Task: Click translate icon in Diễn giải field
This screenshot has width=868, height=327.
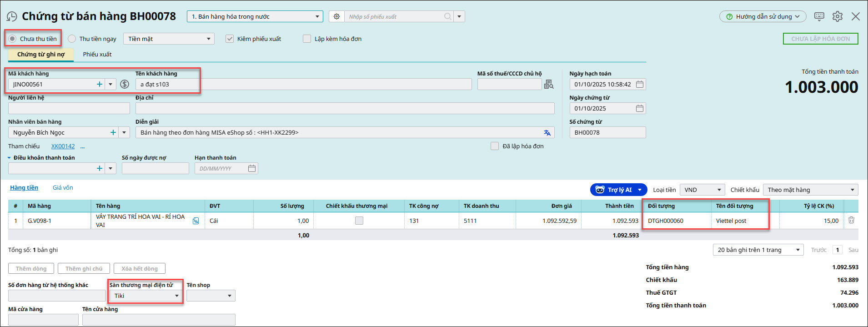Action: coord(547,133)
